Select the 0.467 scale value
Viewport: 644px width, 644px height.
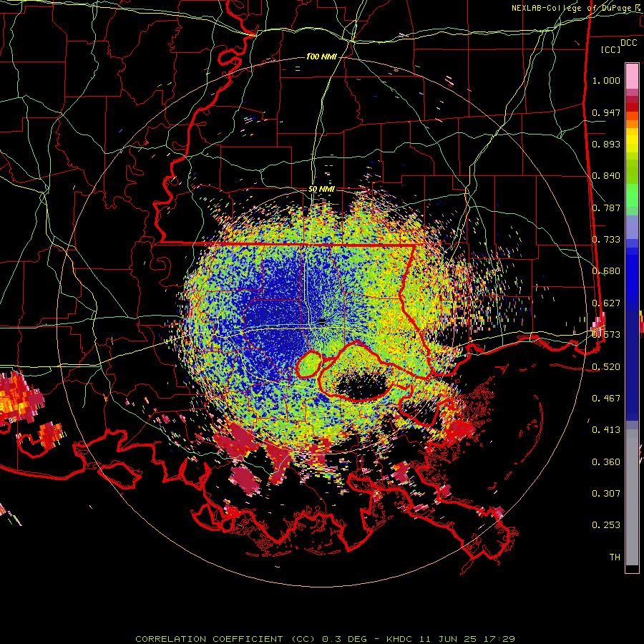tap(606, 399)
